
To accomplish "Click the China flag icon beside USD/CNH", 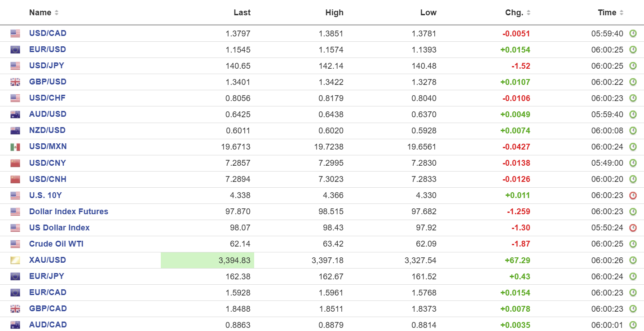I will tap(15, 180).
